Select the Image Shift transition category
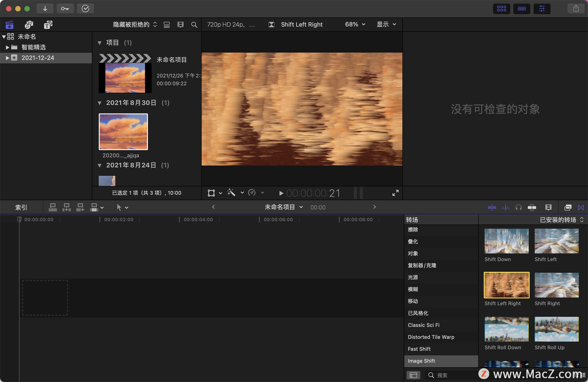 (x=421, y=361)
